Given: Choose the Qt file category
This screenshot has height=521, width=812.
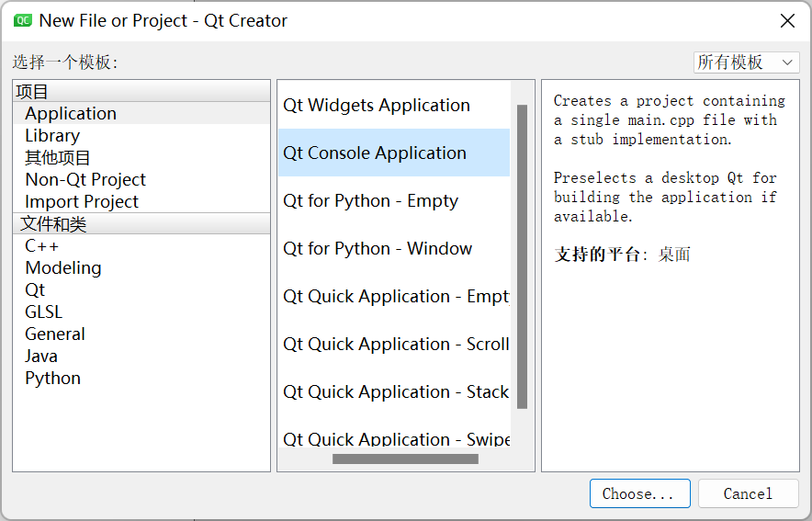Looking at the screenshot, I should point(141,290).
